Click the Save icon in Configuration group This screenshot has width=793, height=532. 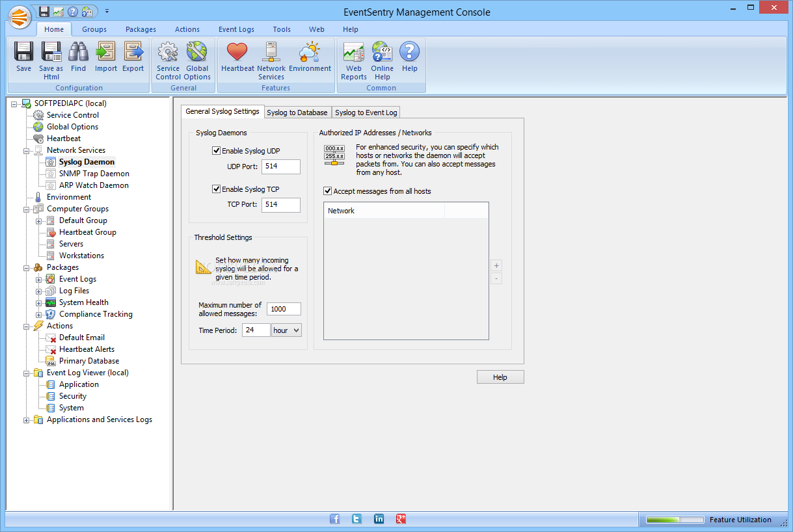[23, 57]
